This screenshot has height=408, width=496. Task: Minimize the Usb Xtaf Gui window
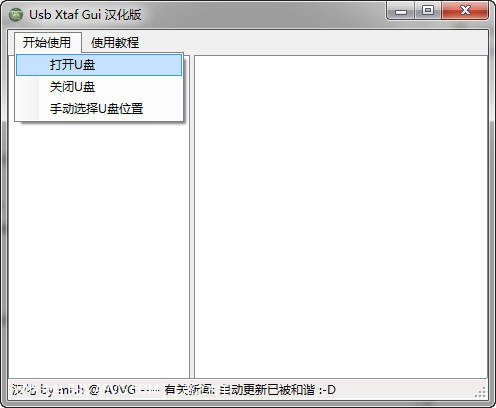point(401,11)
